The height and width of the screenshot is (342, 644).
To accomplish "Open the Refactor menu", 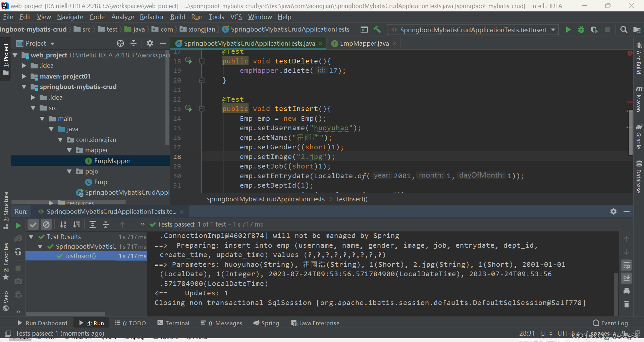I will tap(152, 17).
